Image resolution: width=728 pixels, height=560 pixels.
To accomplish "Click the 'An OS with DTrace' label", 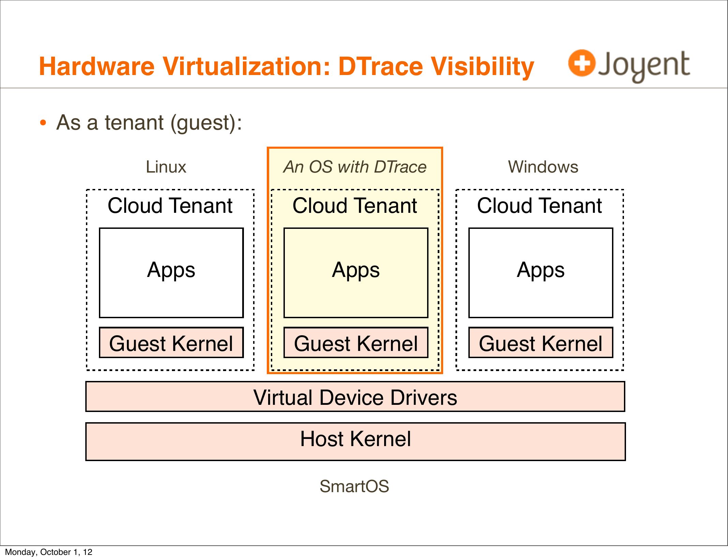I will [355, 167].
